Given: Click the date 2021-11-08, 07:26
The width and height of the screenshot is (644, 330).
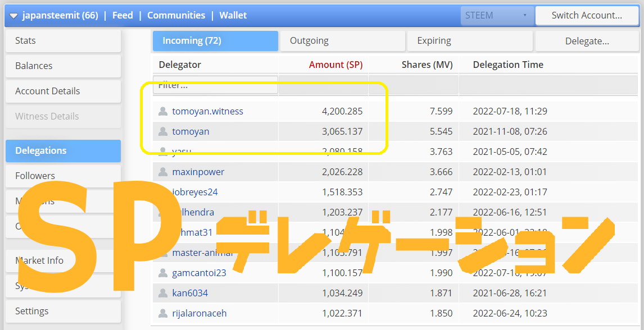Looking at the screenshot, I should pos(510,131).
